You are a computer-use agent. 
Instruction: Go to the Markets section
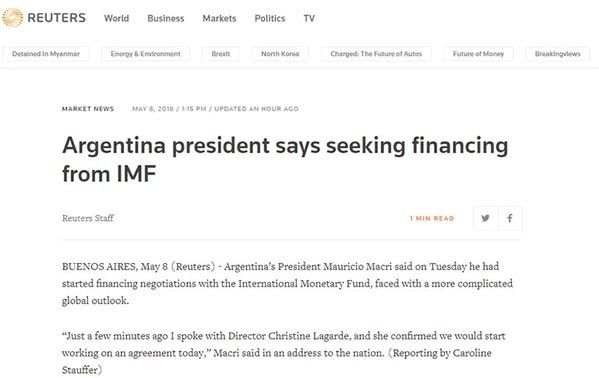(x=219, y=18)
